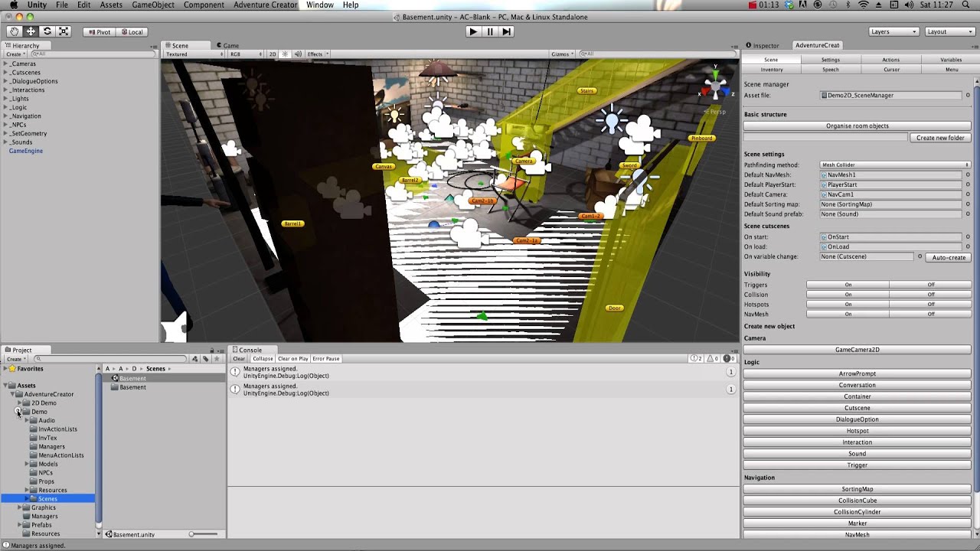Open the Inventory tab in AdventureCreator
The image size is (980, 551).
[x=772, y=70]
